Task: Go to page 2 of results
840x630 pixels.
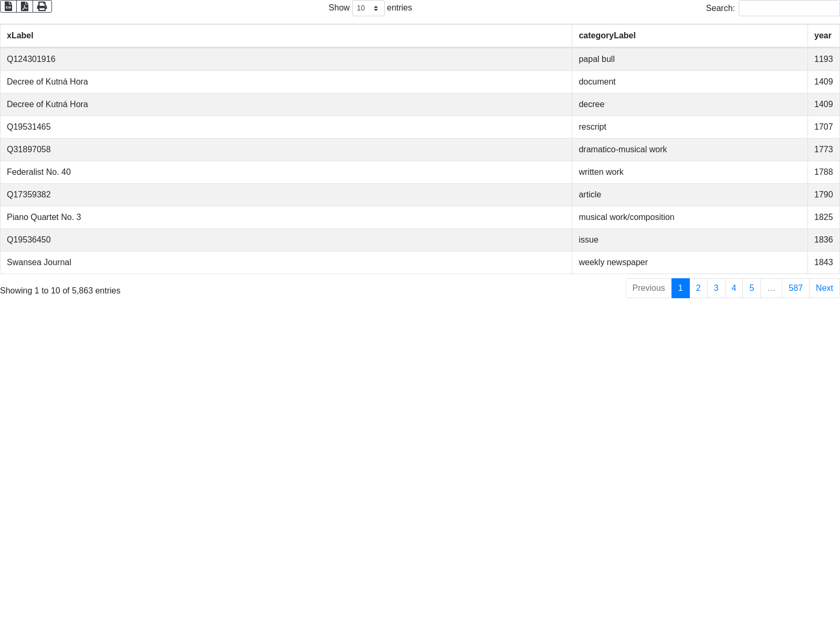Action: click(698, 288)
